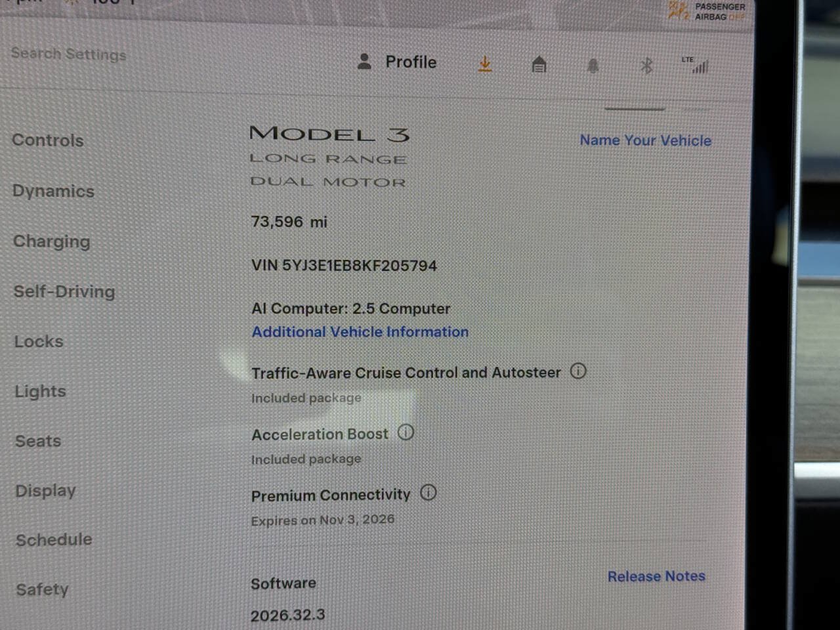This screenshot has height=630, width=840.
Task: Click the Name Your Vehicle link
Action: (646, 140)
